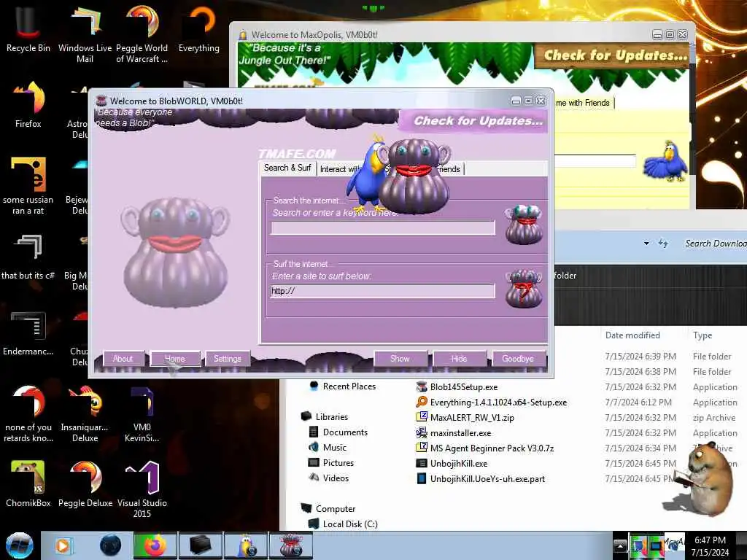
Task: Click the Goodbye button in BlobWORLD
Action: click(x=518, y=359)
